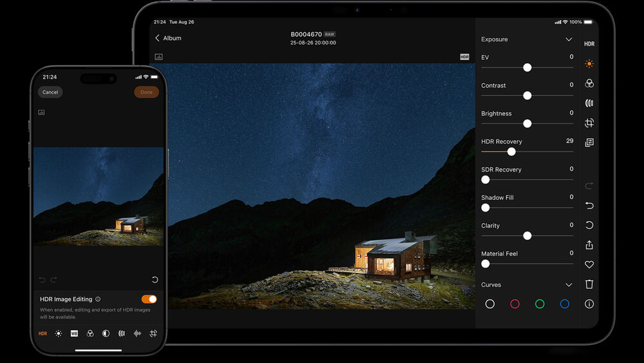Delete the photo with the trash icon
644x363 pixels.
(x=589, y=284)
